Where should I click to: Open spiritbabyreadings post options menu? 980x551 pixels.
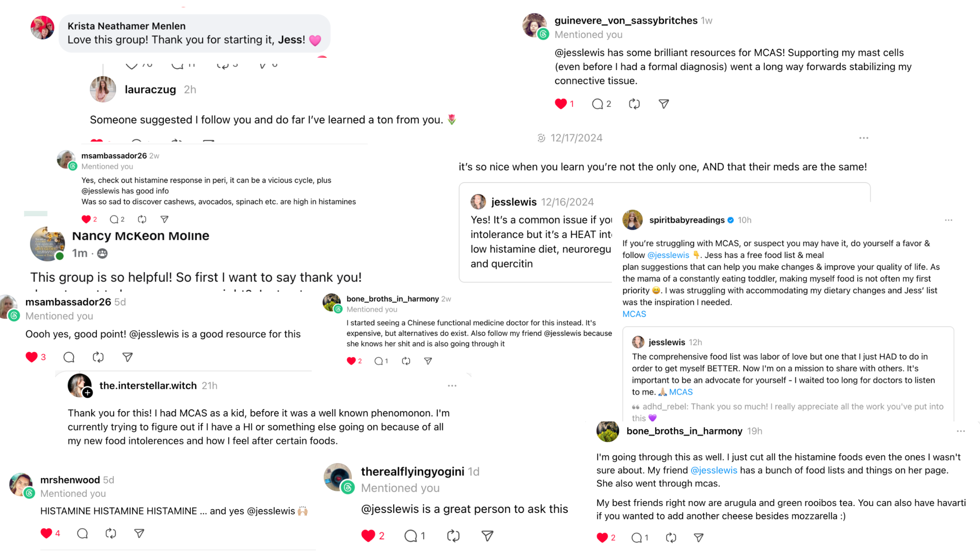[x=948, y=220]
